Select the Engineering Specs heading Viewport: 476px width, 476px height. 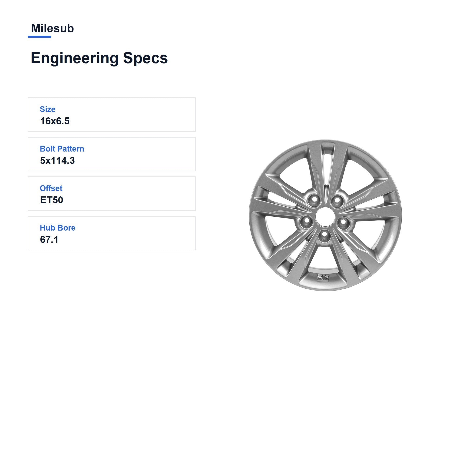(99, 58)
